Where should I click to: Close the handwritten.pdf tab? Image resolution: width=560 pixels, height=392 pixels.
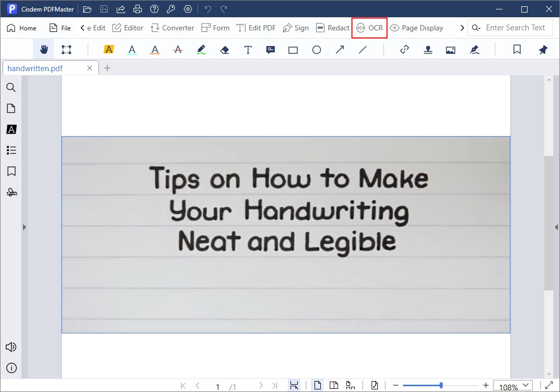click(x=90, y=68)
